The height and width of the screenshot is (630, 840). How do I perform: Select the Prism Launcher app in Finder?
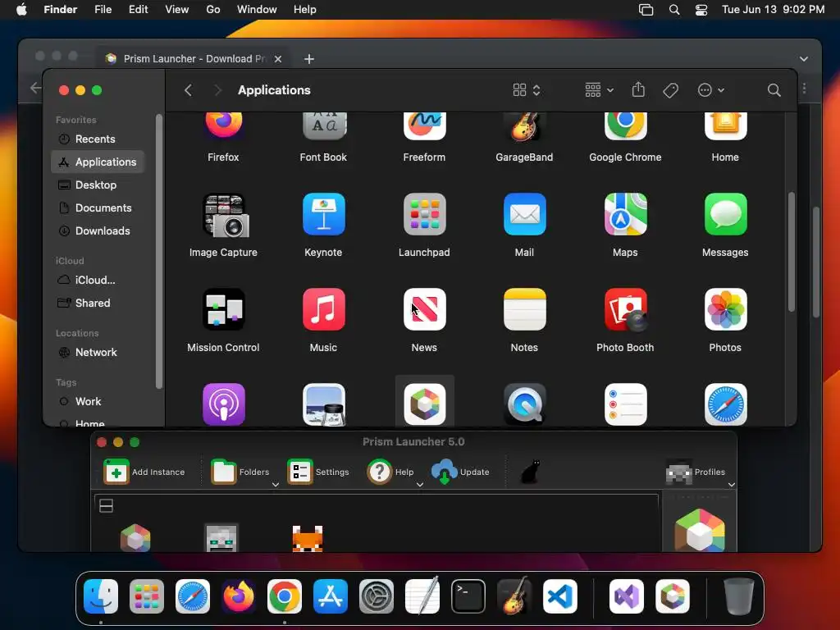pyautogui.click(x=424, y=404)
